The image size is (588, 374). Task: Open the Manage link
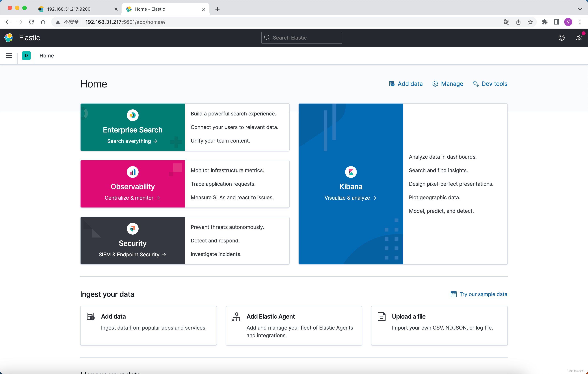[448, 84]
